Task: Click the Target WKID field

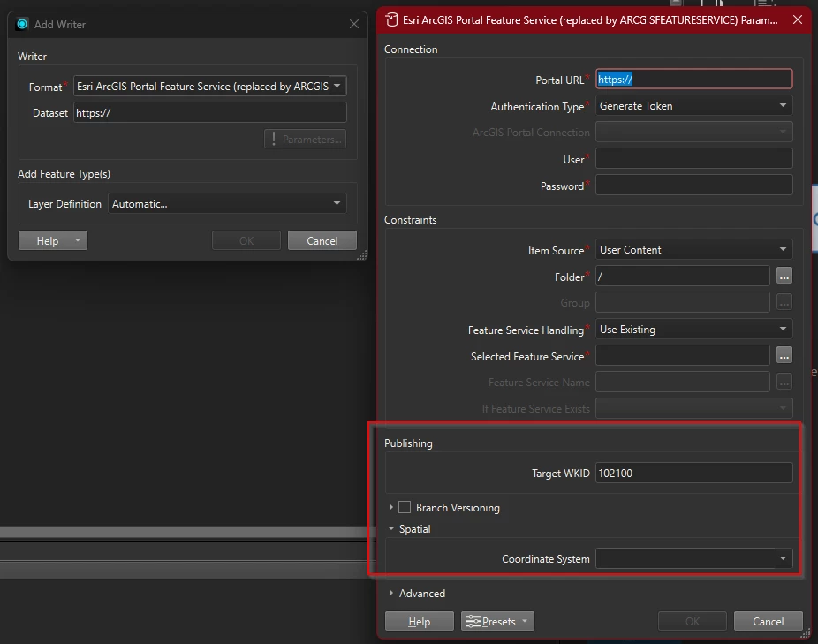Action: [693, 473]
